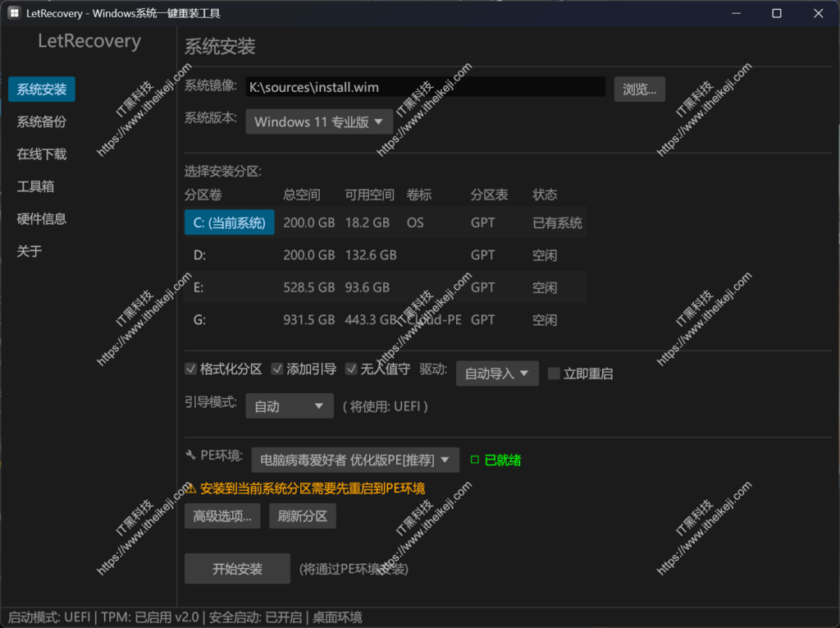Open the 在线下载 page
Screen dimensions: 840x628
click(x=41, y=154)
